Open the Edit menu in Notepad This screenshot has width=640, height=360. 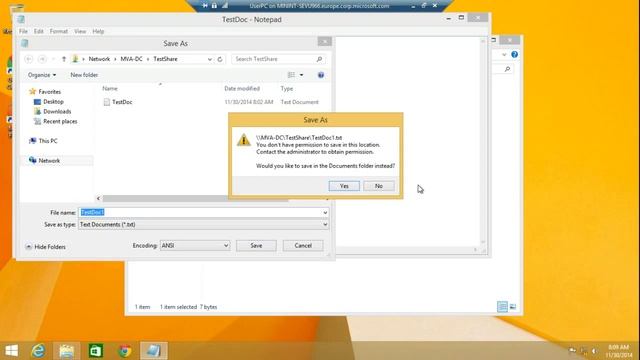(x=38, y=31)
